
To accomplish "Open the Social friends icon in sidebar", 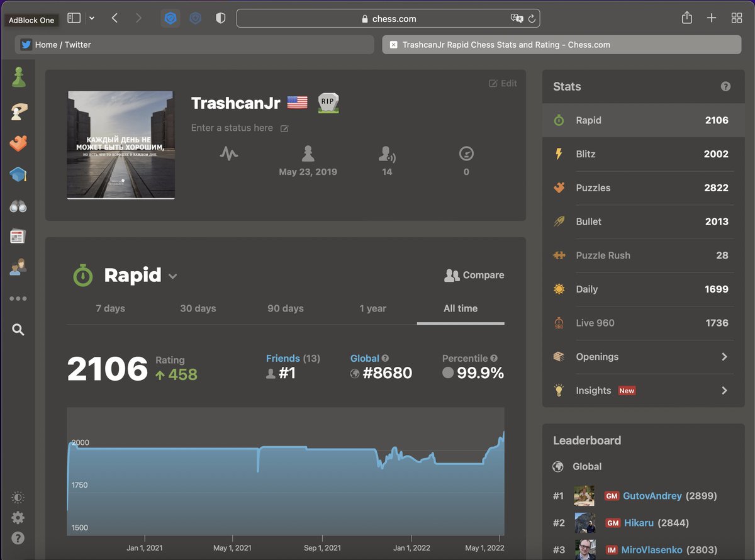I will coord(18,267).
